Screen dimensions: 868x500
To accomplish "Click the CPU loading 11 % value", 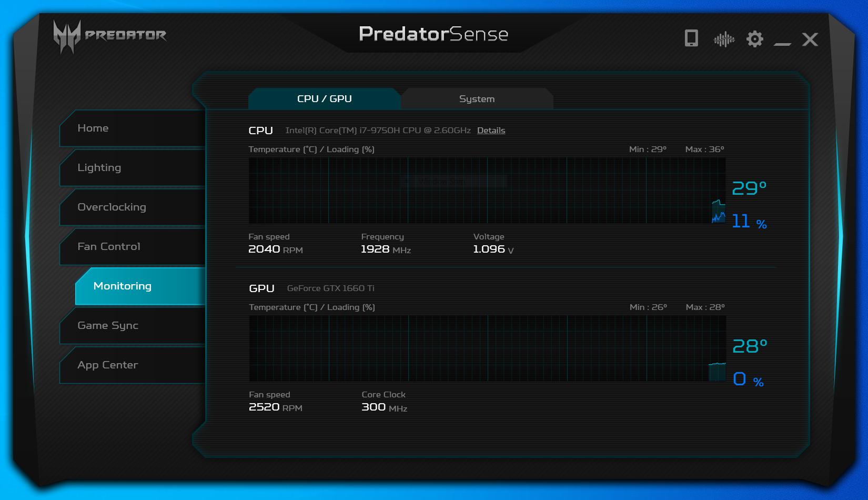I will tap(749, 221).
